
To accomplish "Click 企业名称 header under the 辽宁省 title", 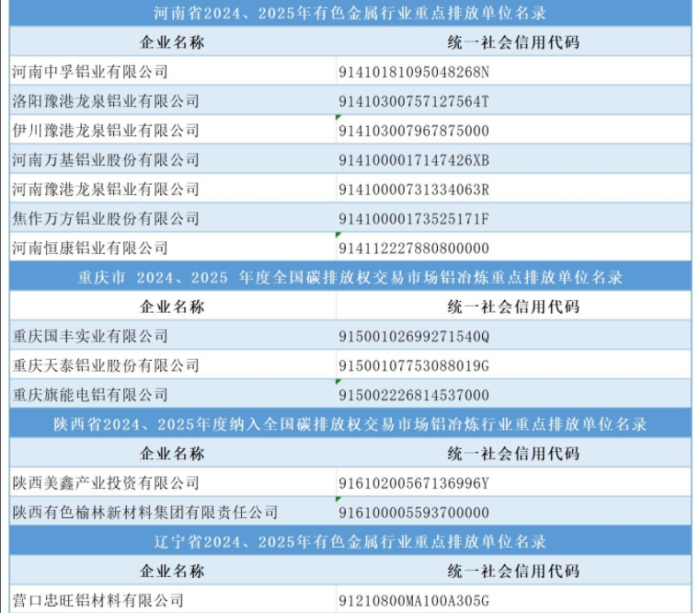I will click(x=172, y=571).
